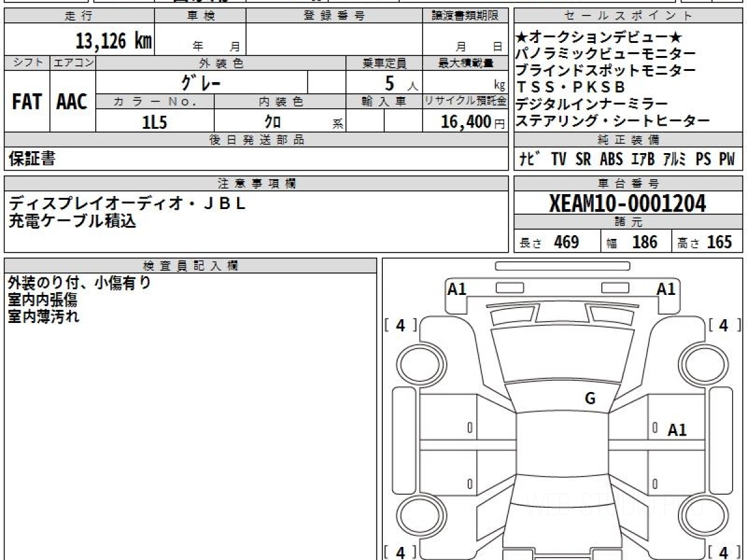Viewport: 747px width, 560px height.
Task: Select the 登録番号 header
Action: (x=334, y=16)
